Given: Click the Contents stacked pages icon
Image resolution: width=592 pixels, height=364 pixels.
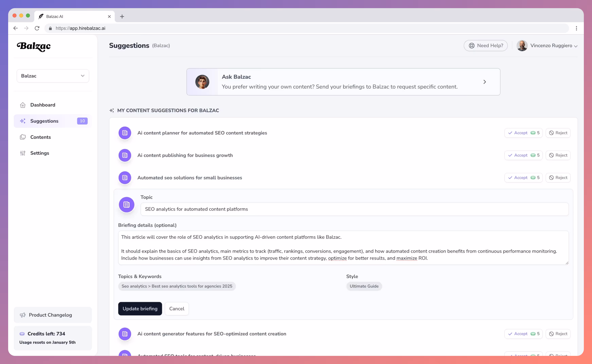Looking at the screenshot, I should click(23, 137).
